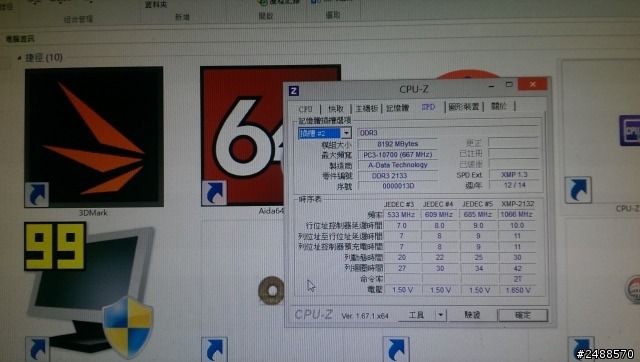Click the JEDEC #4 column header
This screenshot has width=640, height=362.
click(x=438, y=204)
